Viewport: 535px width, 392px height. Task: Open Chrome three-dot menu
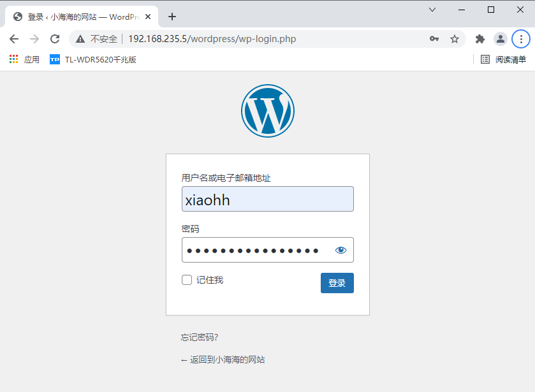coord(521,39)
